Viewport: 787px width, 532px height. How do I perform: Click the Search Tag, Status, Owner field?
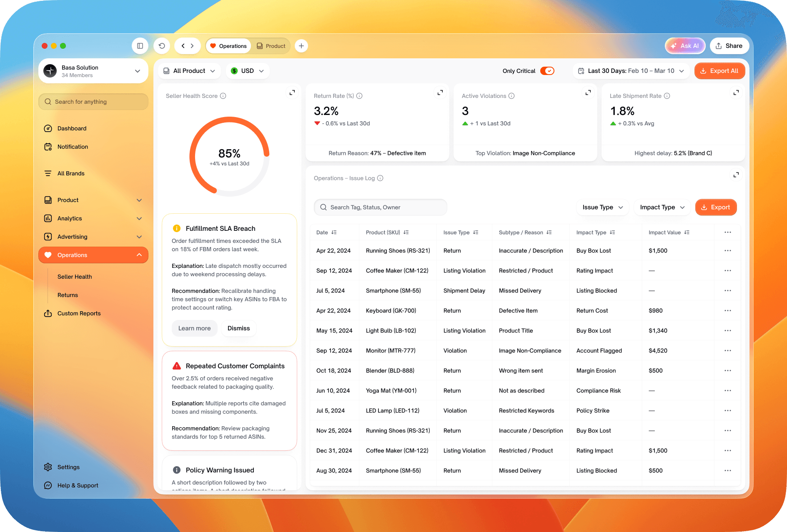(380, 207)
